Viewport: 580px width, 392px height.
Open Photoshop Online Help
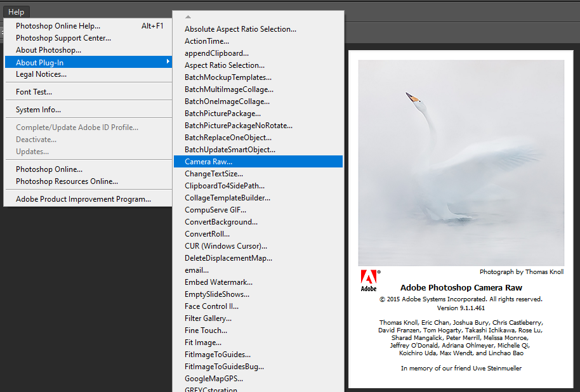pos(57,25)
